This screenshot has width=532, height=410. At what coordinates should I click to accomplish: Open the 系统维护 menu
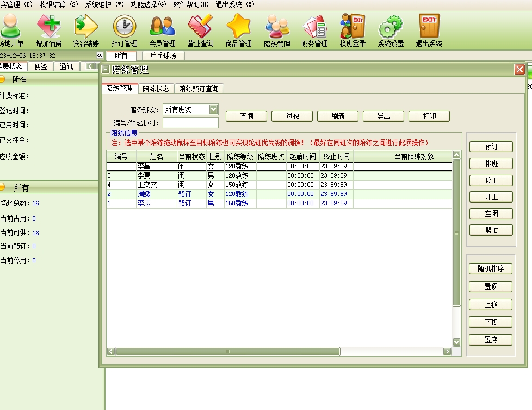tap(104, 4)
